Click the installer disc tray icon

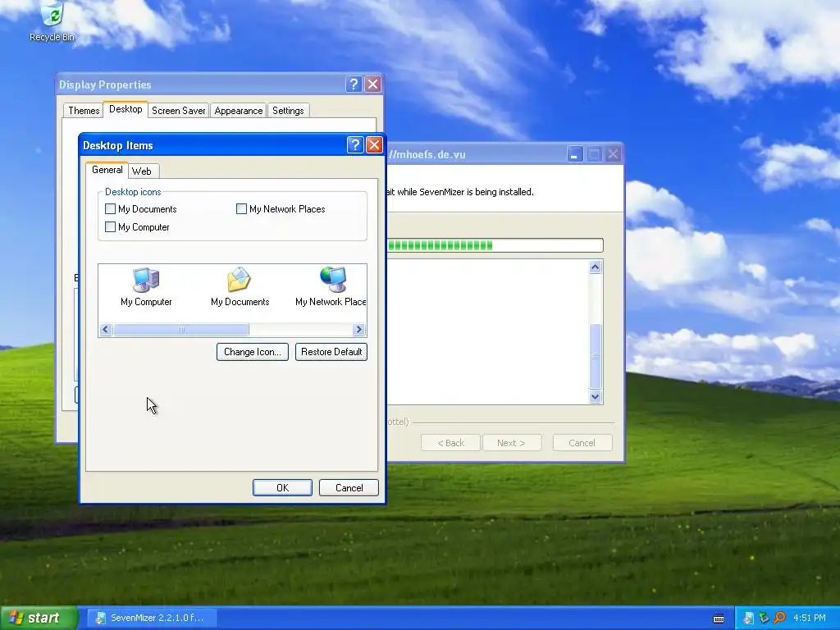point(748,619)
